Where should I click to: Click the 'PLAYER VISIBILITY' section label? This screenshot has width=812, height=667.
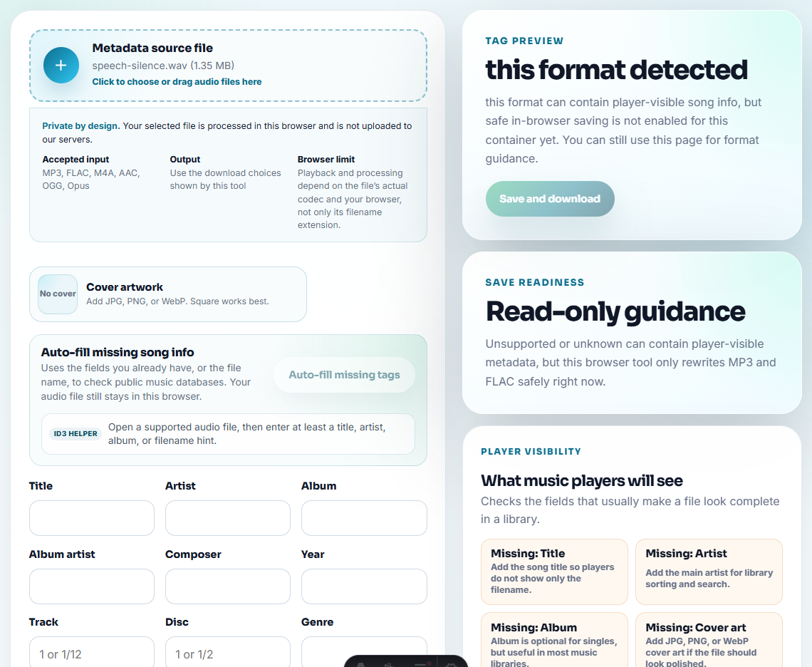tap(531, 451)
